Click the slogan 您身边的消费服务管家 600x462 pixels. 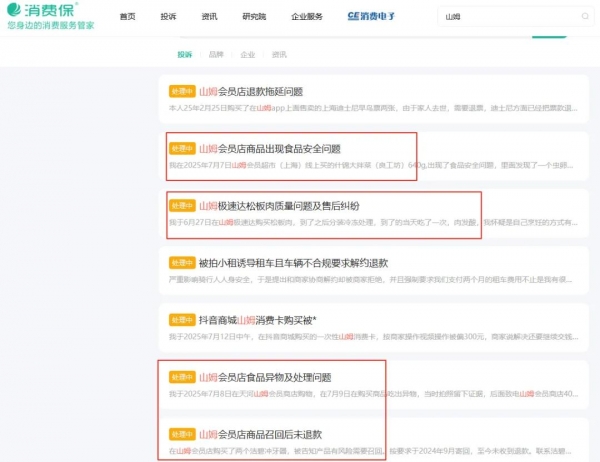[51, 26]
